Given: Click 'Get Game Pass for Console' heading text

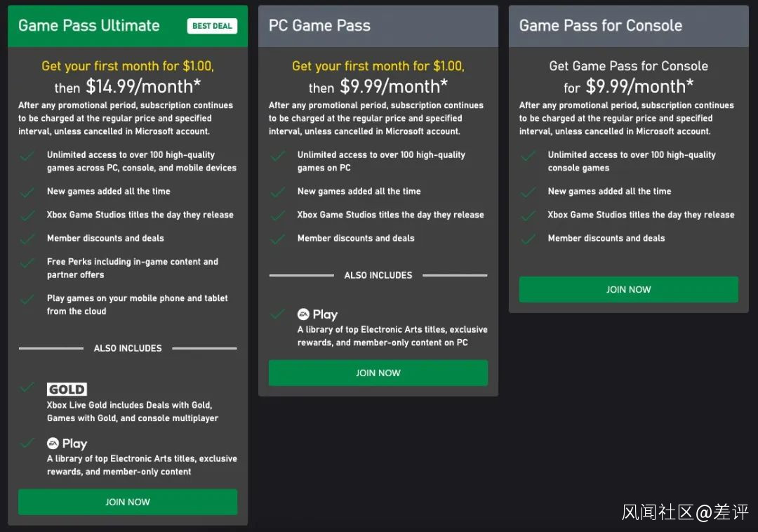Looking at the screenshot, I should 628,66.
